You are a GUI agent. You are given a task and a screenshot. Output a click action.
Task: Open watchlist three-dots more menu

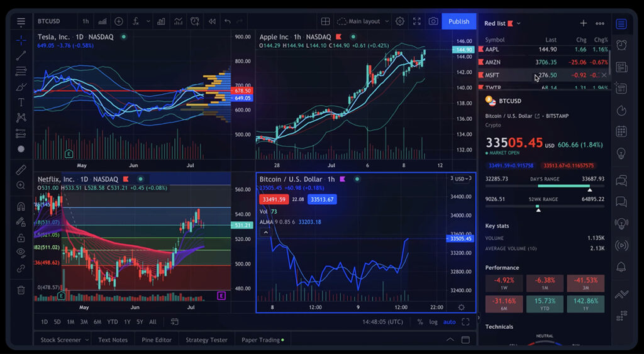[600, 23]
